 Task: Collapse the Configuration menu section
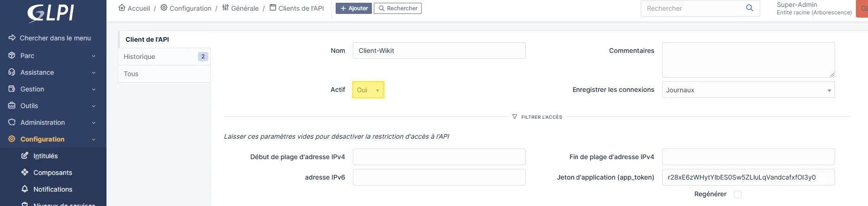(x=93, y=140)
